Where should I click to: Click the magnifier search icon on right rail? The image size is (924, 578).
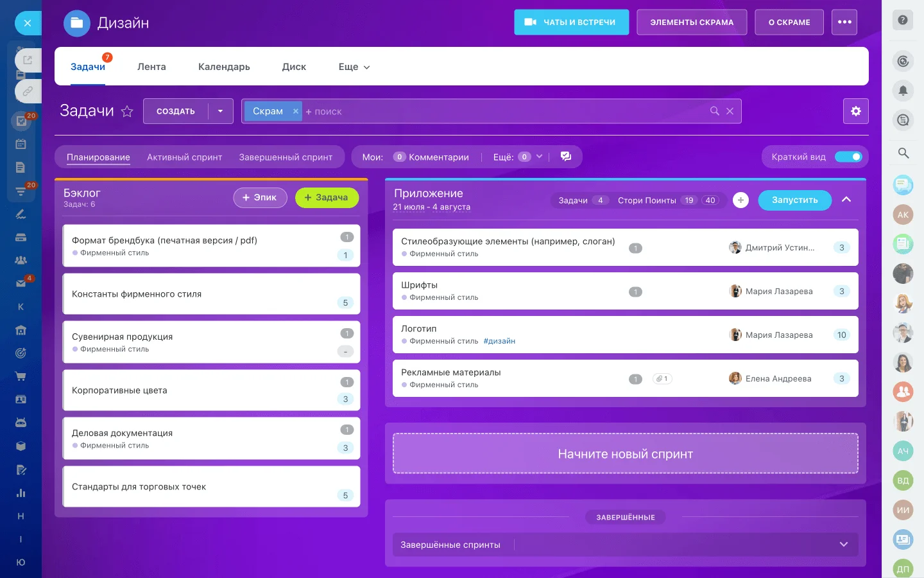[x=903, y=153]
